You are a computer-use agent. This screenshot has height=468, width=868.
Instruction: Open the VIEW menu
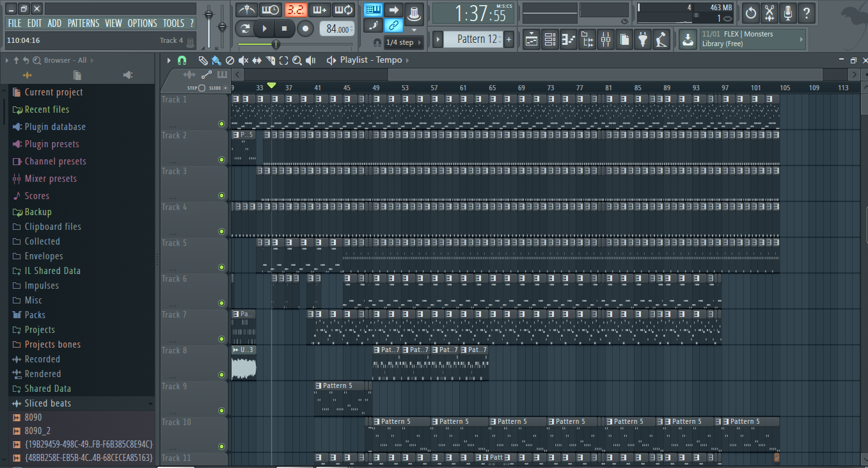pyautogui.click(x=113, y=23)
